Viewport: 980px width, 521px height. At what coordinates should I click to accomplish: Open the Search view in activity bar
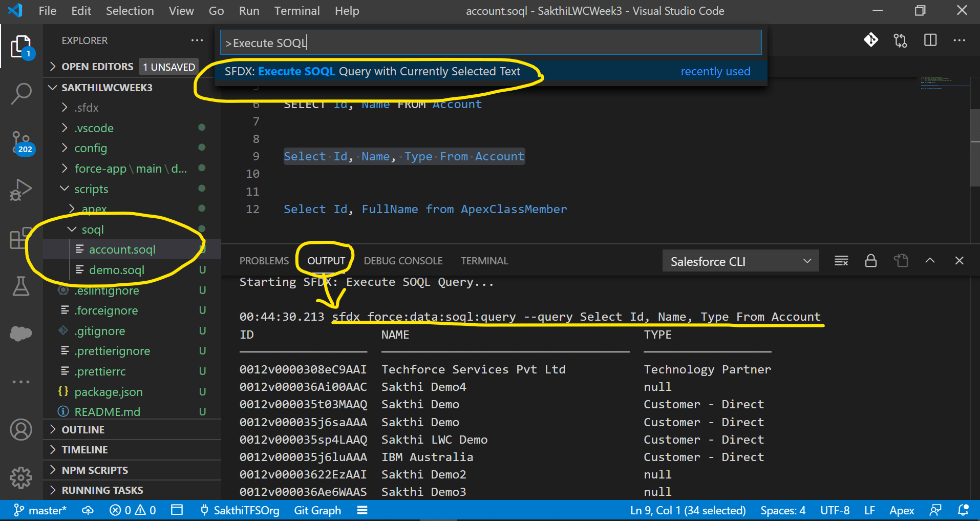(21, 94)
